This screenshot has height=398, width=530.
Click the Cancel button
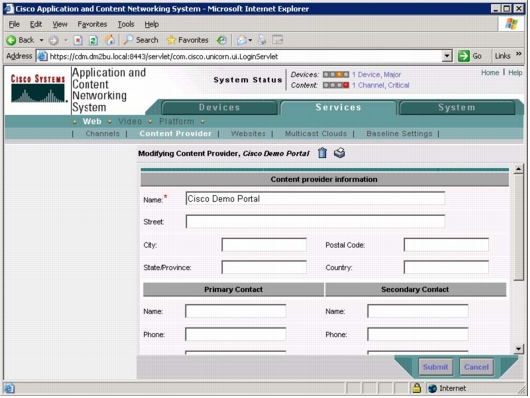pos(476,367)
